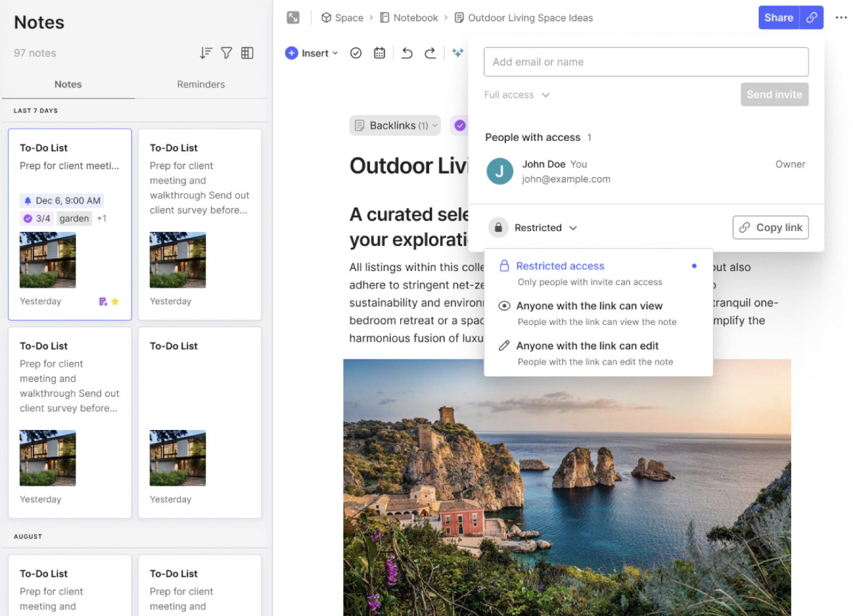
Task: Open the Restricted link access dropdown
Action: 546,228
